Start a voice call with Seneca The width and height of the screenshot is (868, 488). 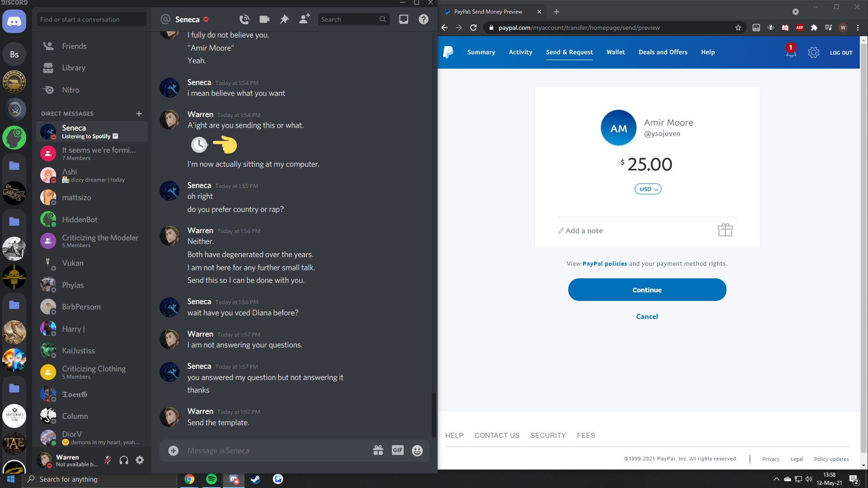(244, 19)
